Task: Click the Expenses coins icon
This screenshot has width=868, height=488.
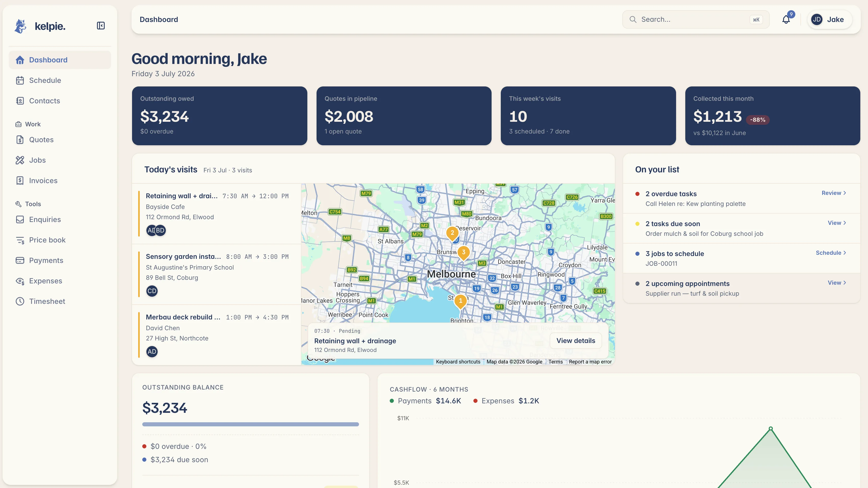Action: tap(20, 281)
